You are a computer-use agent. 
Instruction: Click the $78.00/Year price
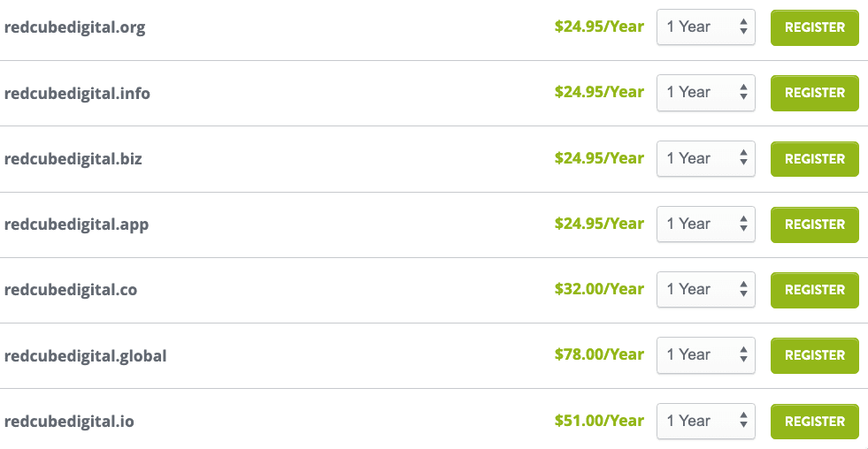[x=599, y=354]
